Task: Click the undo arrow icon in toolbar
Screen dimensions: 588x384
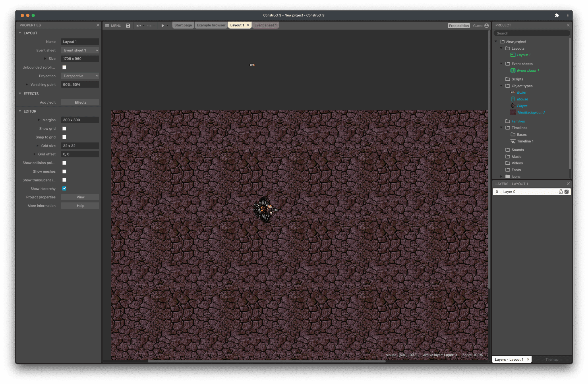Action: pyautogui.click(x=138, y=25)
